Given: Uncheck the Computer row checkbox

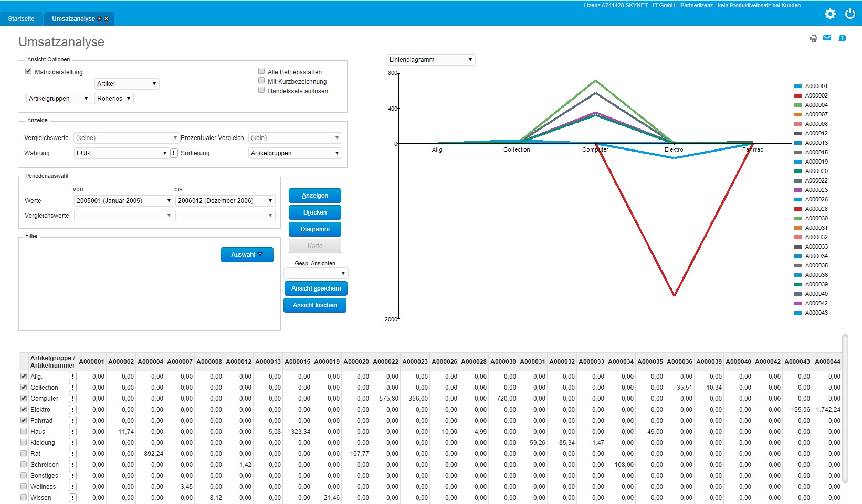Looking at the screenshot, I should coord(24,398).
